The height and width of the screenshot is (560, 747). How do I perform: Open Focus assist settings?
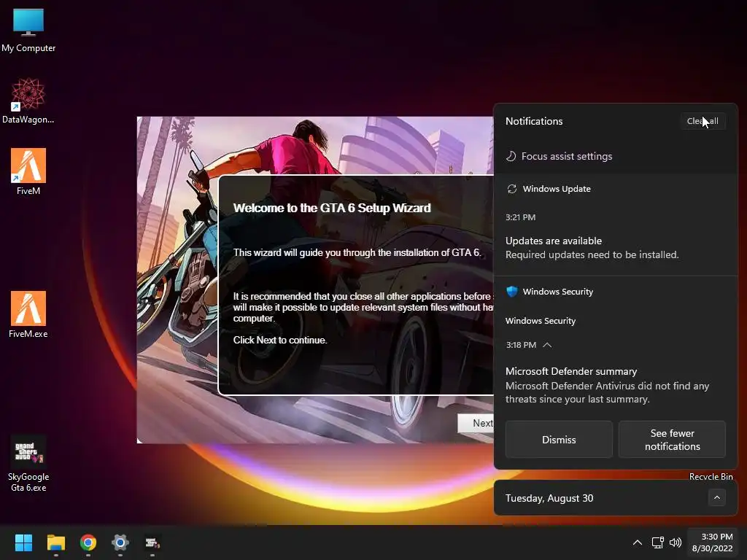click(x=566, y=156)
